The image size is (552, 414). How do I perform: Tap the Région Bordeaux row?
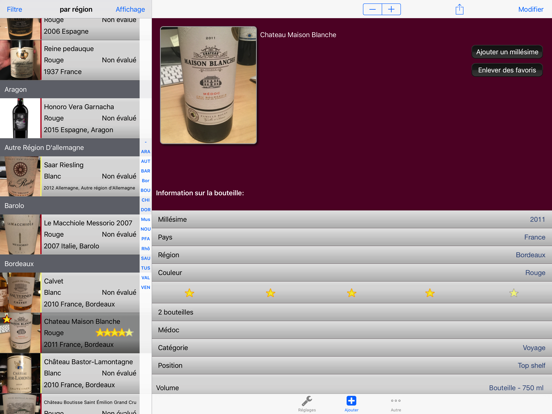(352, 255)
